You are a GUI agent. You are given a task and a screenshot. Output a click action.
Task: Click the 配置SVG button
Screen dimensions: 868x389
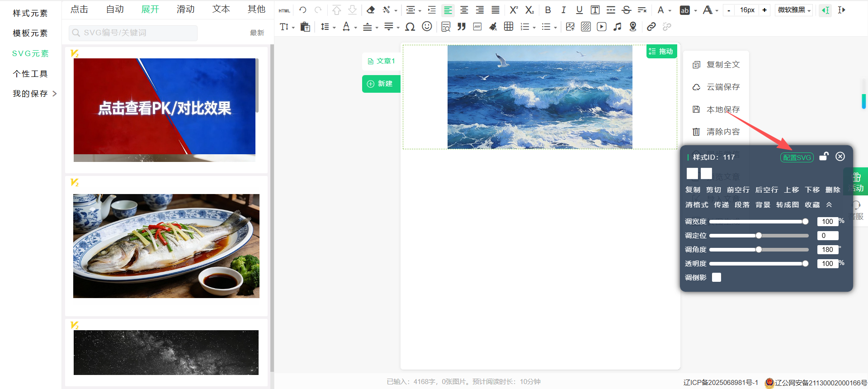pos(797,157)
